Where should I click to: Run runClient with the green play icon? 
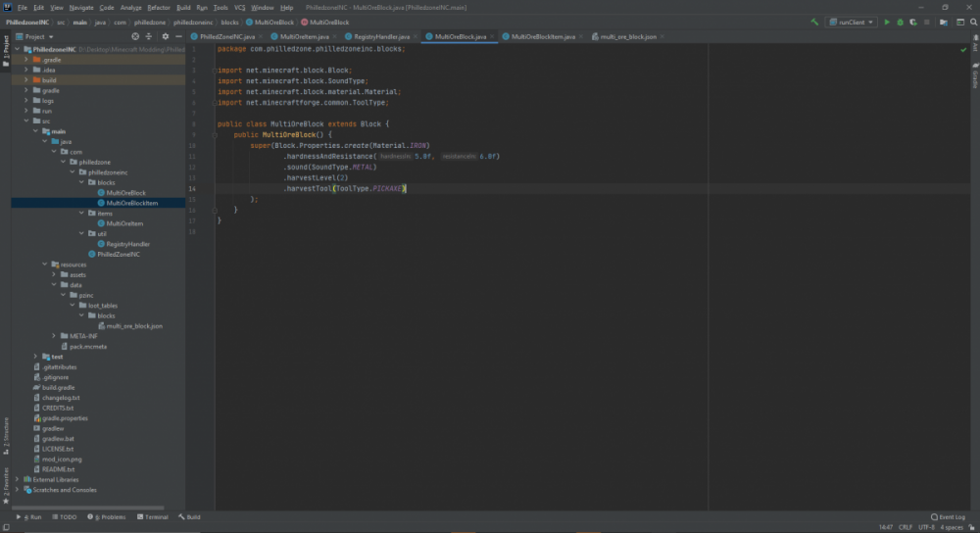click(x=886, y=22)
